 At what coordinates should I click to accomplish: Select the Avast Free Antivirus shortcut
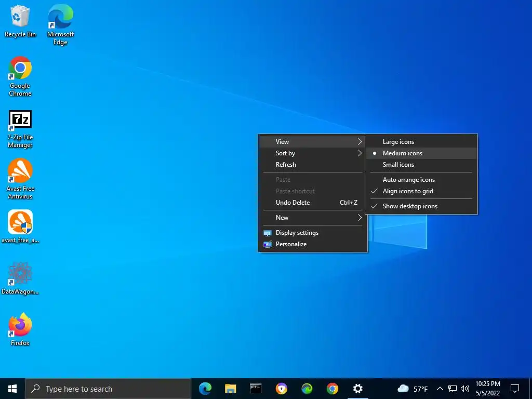point(20,179)
